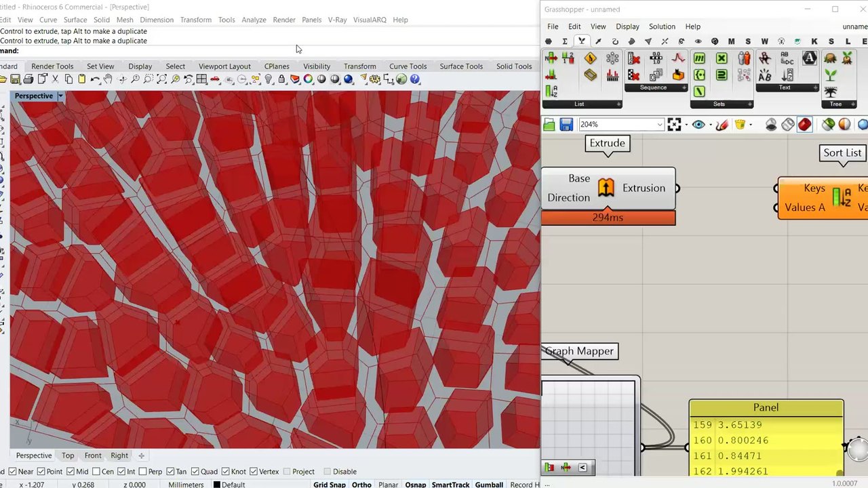Click the Save icon in Rhino toolbar

point(15,79)
